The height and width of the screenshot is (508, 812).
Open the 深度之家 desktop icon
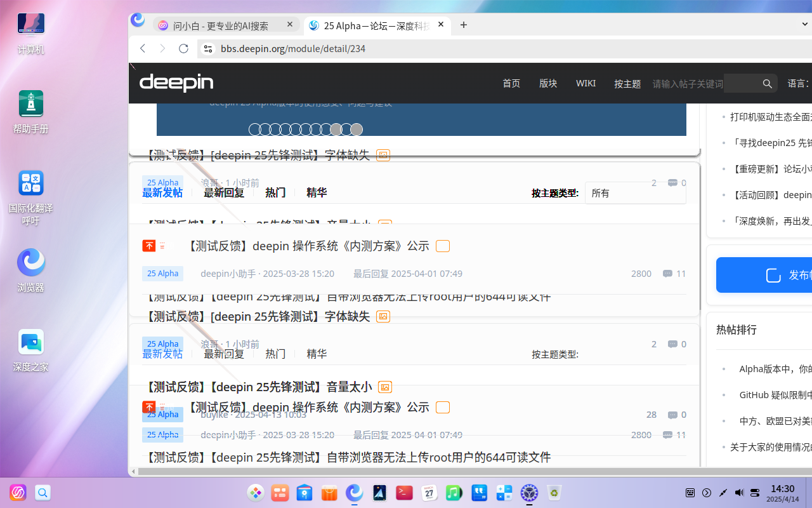tap(30, 350)
